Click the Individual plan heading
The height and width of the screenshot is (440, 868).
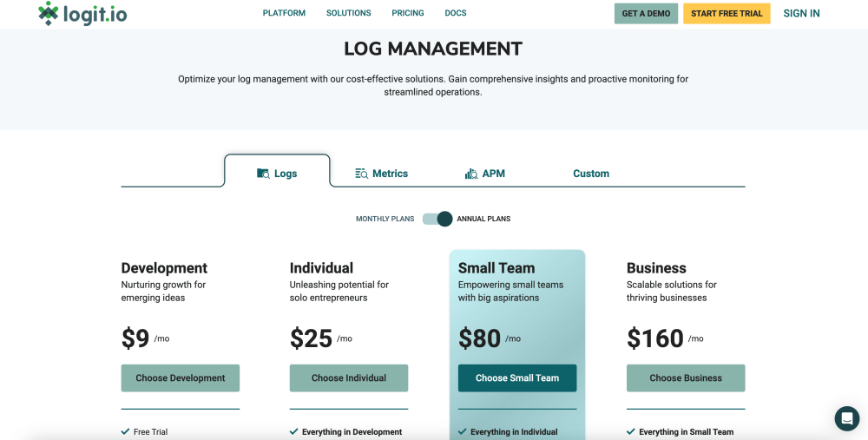(321, 268)
